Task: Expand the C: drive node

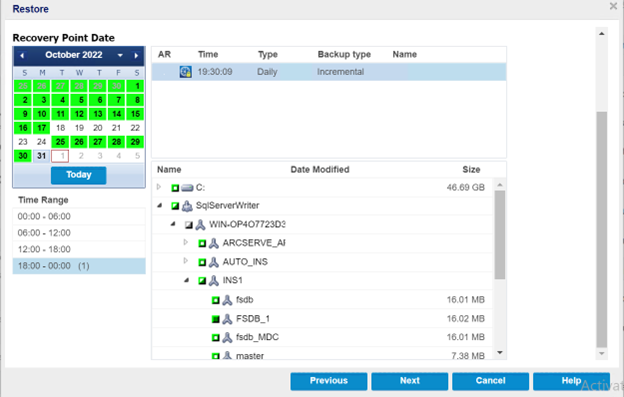Action: click(159, 187)
